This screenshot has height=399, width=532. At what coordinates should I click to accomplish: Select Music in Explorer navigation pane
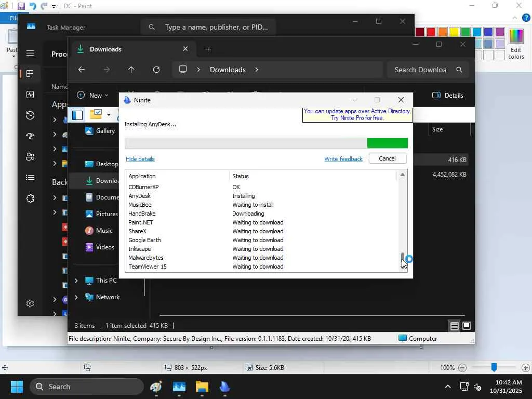(x=99, y=231)
